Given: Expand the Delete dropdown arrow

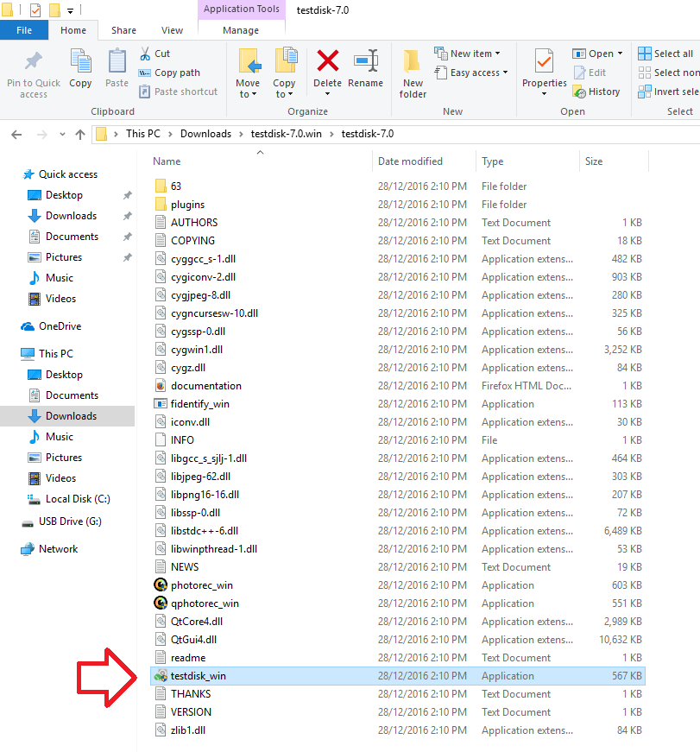Looking at the screenshot, I should (x=327, y=94).
